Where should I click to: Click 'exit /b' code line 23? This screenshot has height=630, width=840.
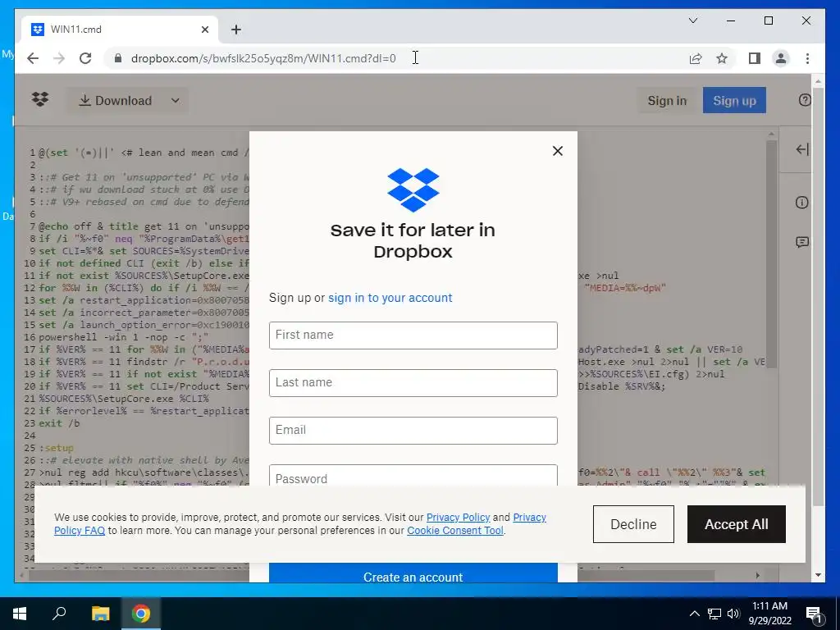[x=59, y=423]
